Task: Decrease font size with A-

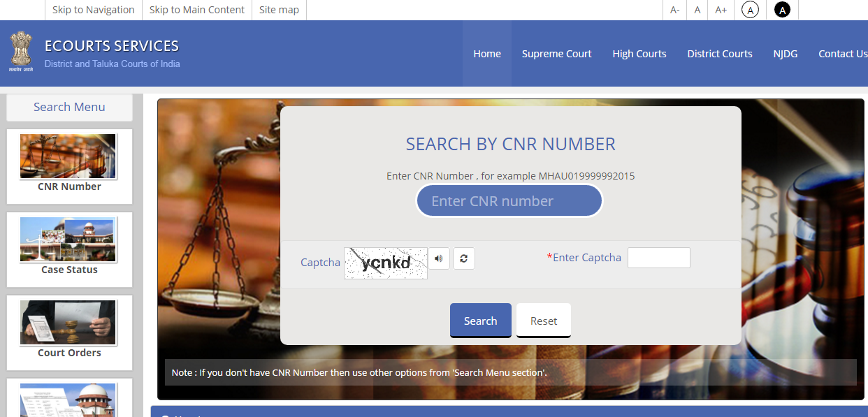Action: tap(674, 10)
